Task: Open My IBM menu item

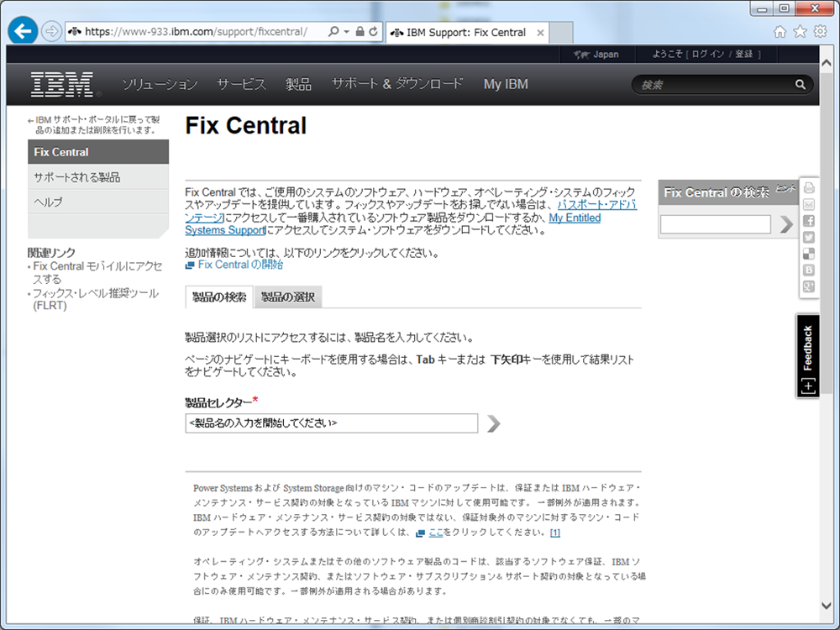Action: click(x=506, y=84)
